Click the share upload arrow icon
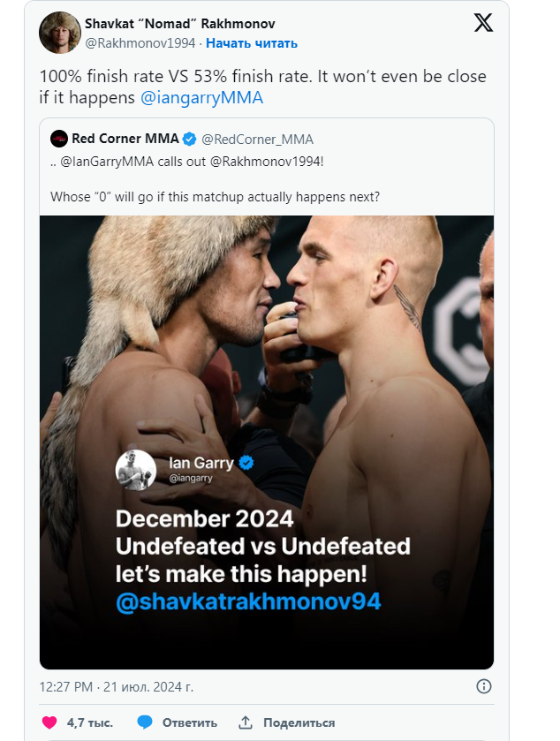The width and height of the screenshot is (560, 741). pyautogui.click(x=246, y=722)
